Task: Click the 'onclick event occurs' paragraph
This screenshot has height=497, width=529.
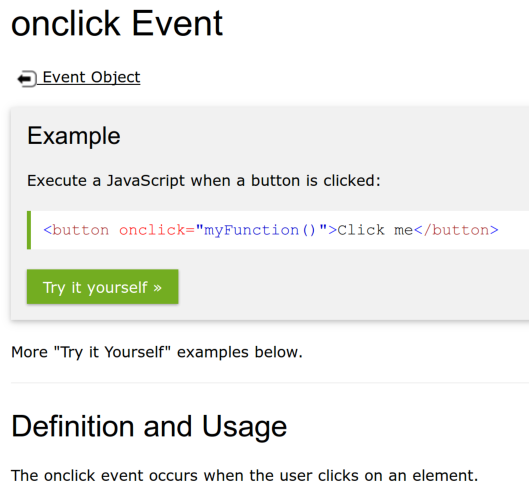Action: click(245, 476)
